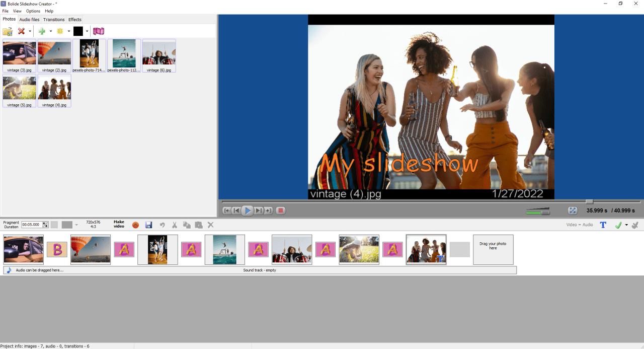644x349 pixels.
Task: Open dropdown next to gray rectangle
Action: point(76,225)
